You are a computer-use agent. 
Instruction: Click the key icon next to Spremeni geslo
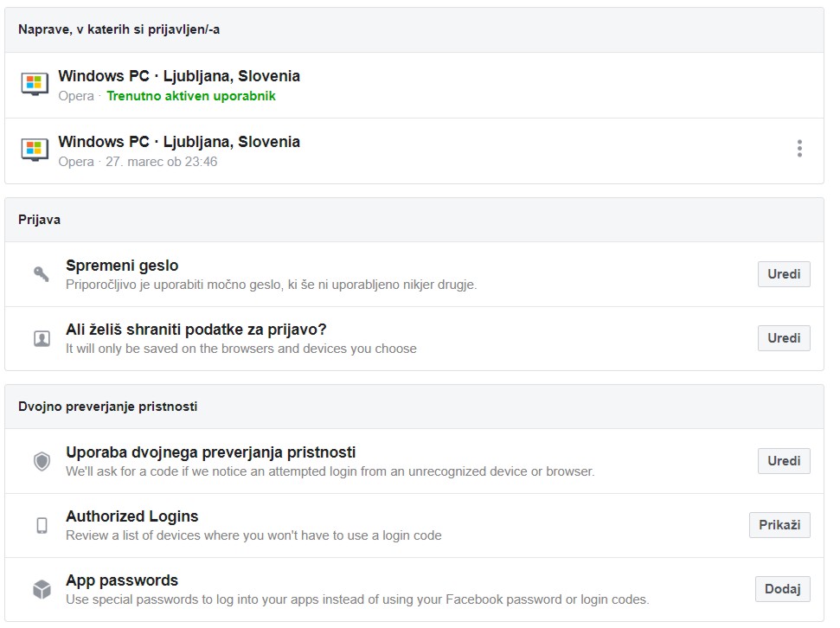click(42, 274)
